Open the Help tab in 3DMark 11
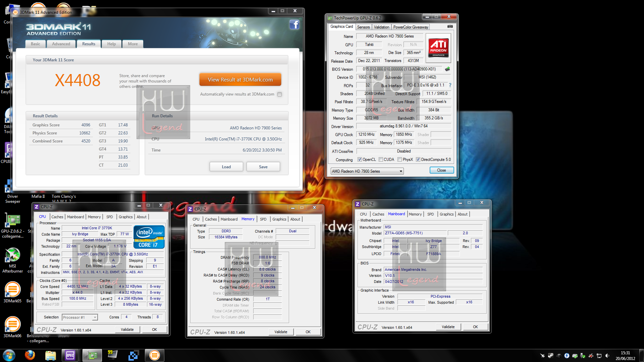Viewport: 644px width, 362px height. pos(111,44)
